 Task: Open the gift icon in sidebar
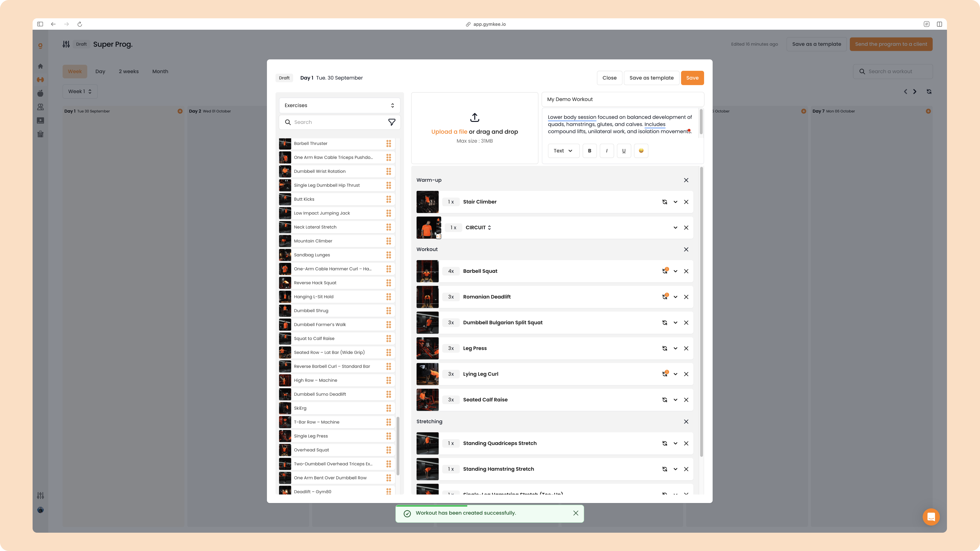(x=40, y=134)
